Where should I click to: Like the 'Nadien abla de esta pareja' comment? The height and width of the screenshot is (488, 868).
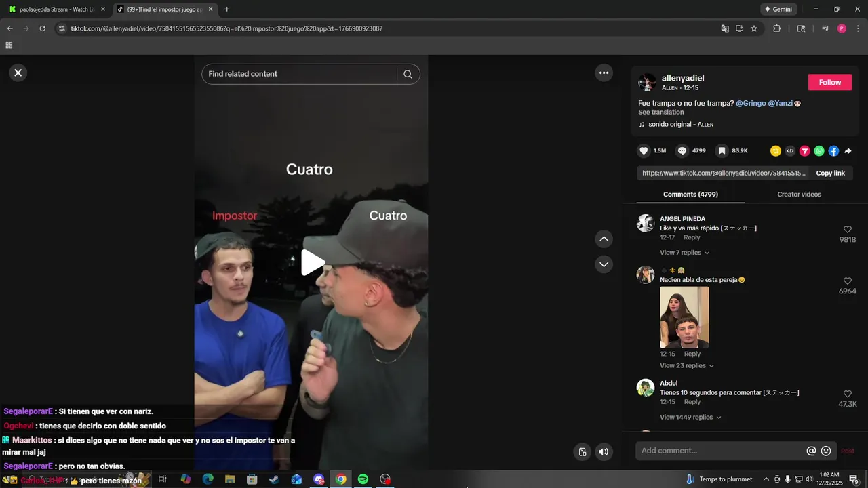pos(847,281)
